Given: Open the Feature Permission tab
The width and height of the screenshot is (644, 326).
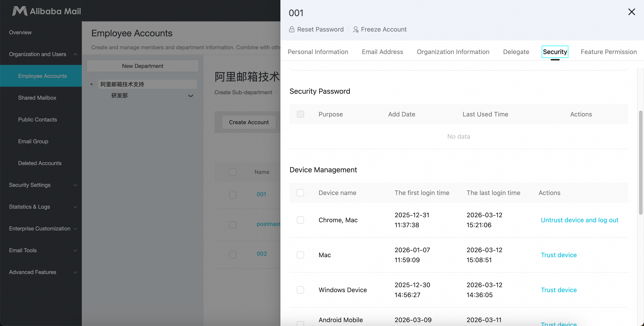Looking at the screenshot, I should [x=609, y=52].
